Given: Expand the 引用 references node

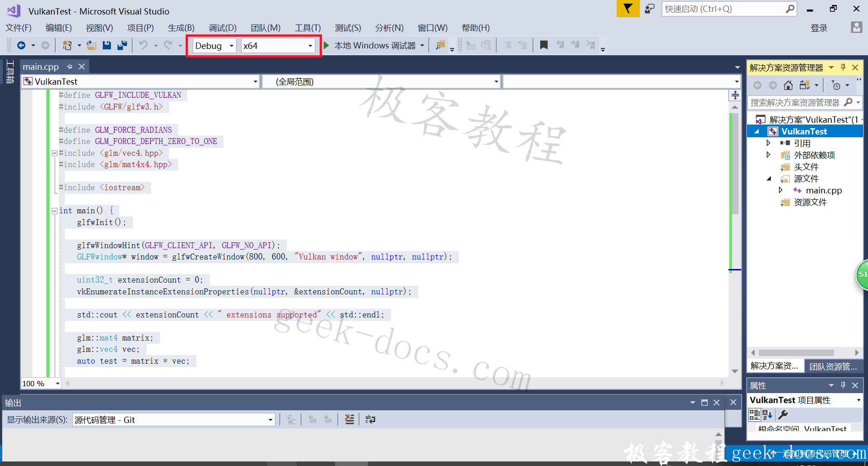Looking at the screenshot, I should (x=768, y=143).
